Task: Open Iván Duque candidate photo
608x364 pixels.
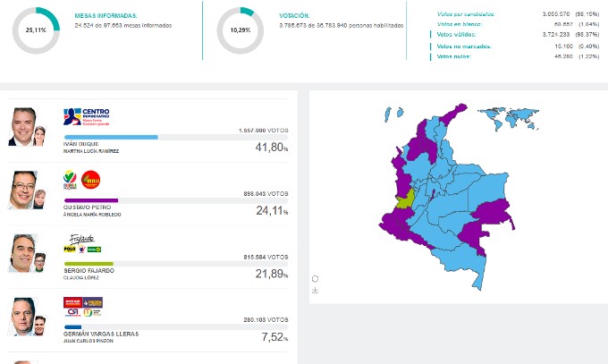Action: pos(21,127)
